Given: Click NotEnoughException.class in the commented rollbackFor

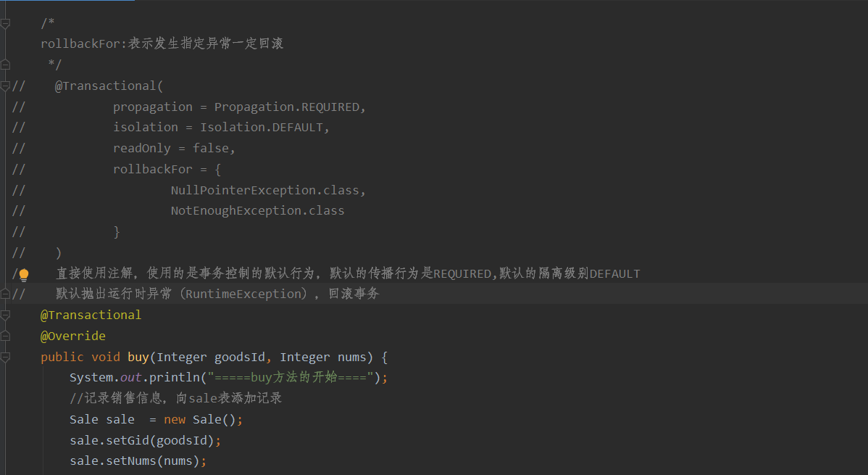Looking at the screenshot, I should 257,210.
